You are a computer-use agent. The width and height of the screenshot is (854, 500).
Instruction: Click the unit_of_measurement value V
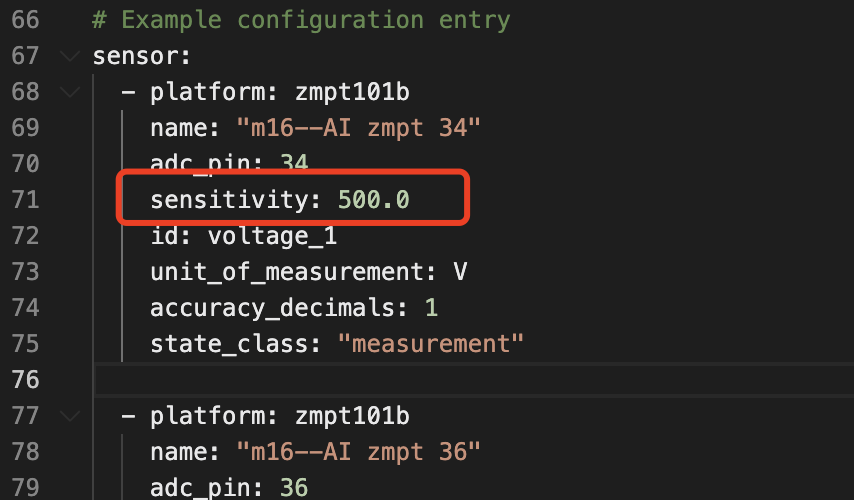461,272
